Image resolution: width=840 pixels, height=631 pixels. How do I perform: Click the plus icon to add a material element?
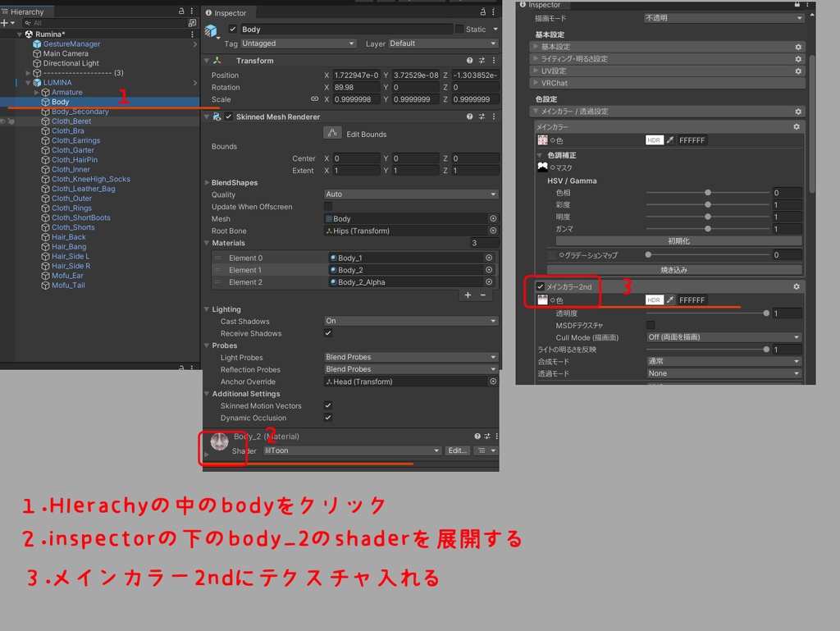click(467, 295)
